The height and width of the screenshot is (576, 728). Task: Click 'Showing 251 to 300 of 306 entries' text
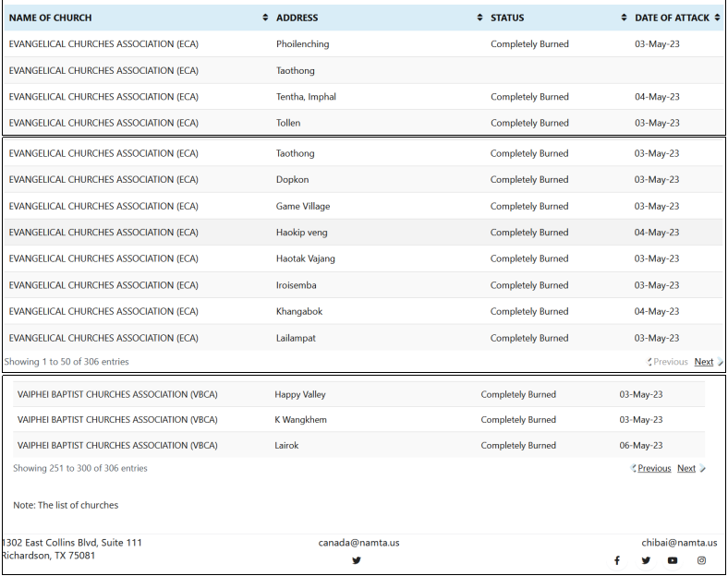pos(79,468)
